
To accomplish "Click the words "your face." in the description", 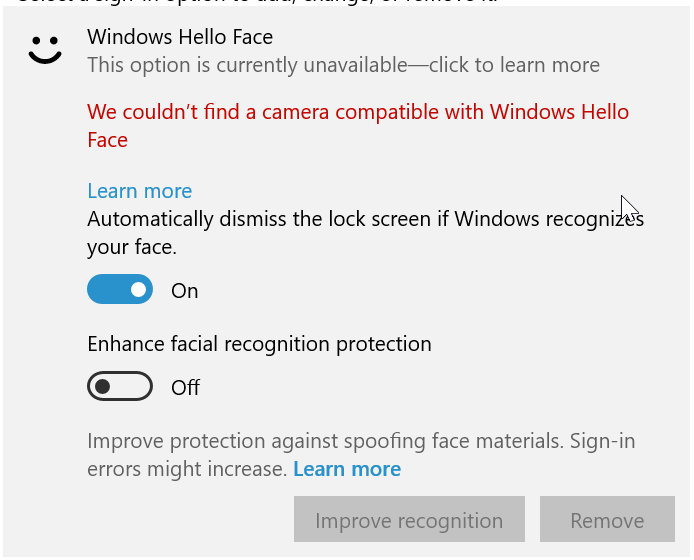I will pyautogui.click(x=131, y=246).
